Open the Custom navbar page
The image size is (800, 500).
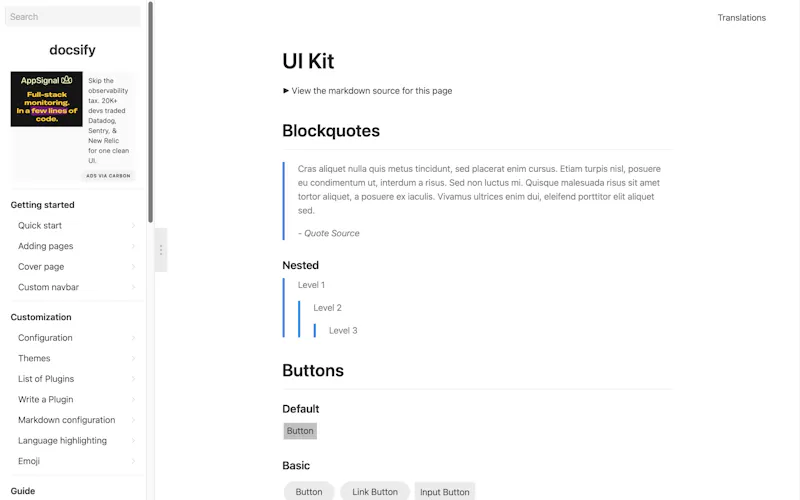(48, 287)
